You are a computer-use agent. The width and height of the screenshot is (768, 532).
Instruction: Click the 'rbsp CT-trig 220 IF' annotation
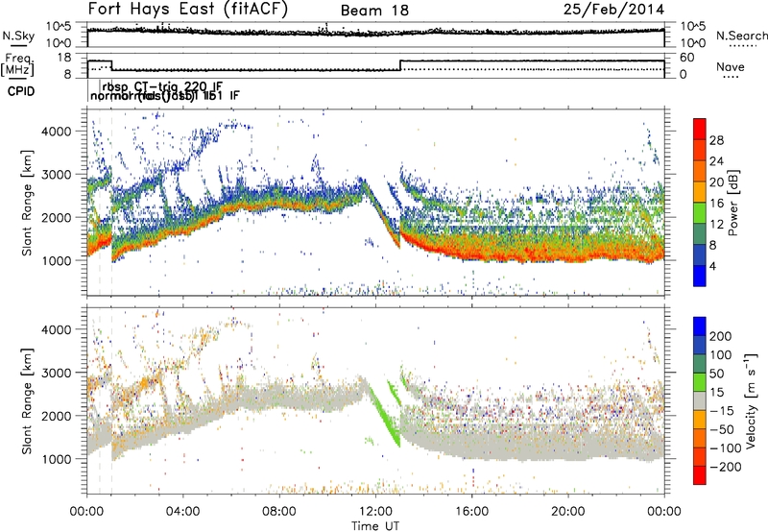(162, 87)
